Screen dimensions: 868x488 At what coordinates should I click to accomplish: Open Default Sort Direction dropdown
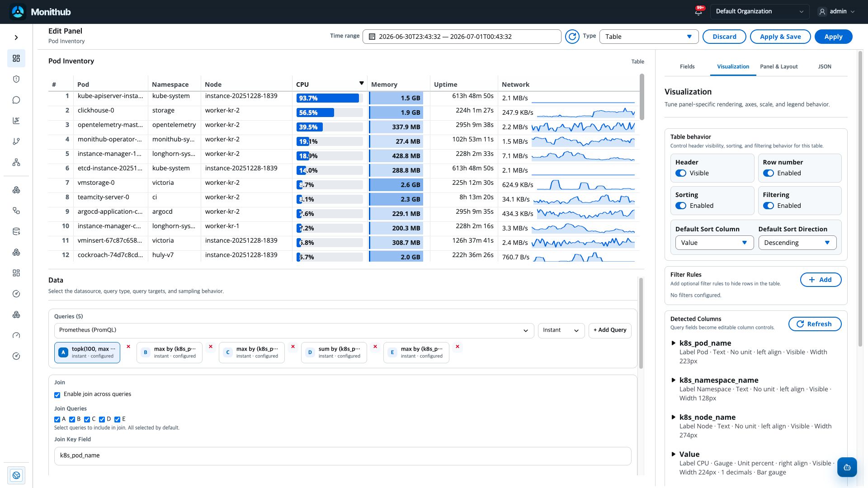click(797, 243)
